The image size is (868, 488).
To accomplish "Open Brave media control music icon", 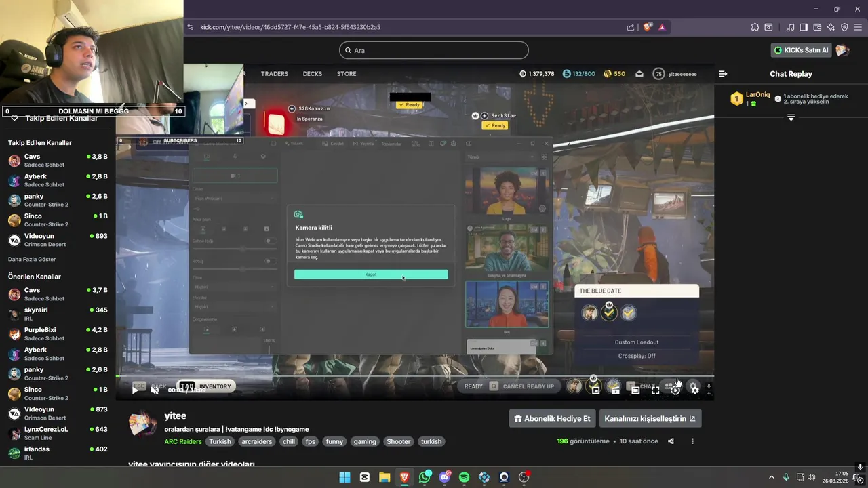I will (790, 27).
